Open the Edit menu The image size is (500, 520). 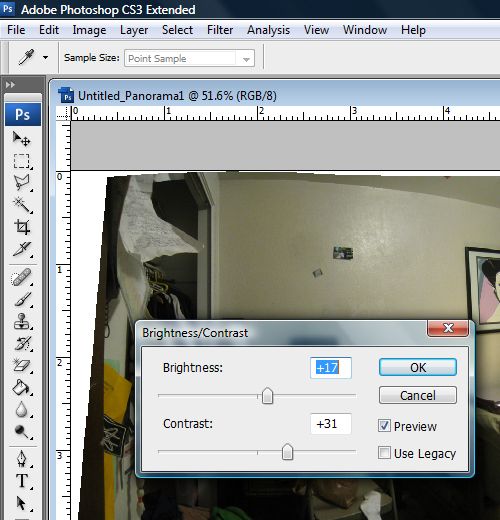click(49, 30)
